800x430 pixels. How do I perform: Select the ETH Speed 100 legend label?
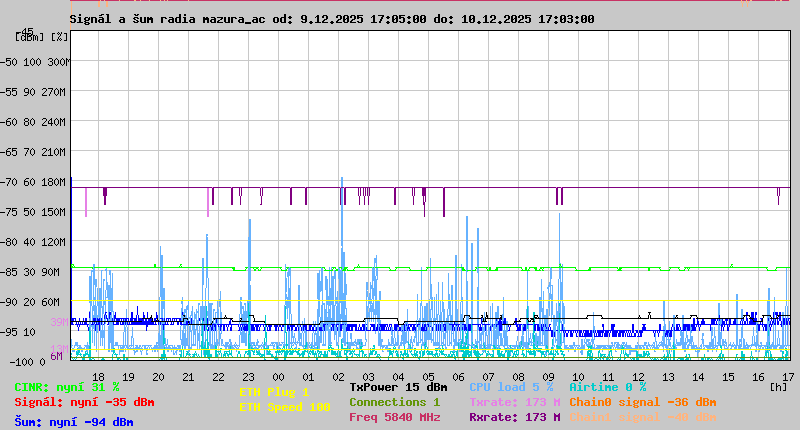(284, 407)
